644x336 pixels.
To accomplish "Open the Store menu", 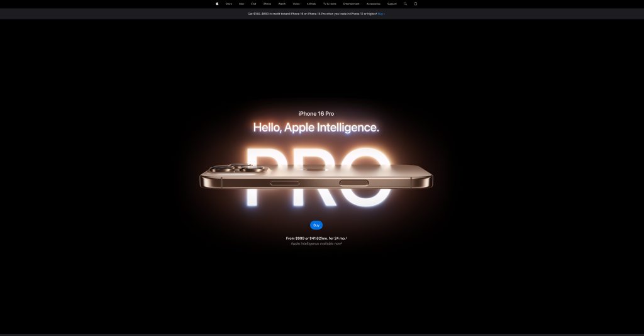I will click(229, 4).
